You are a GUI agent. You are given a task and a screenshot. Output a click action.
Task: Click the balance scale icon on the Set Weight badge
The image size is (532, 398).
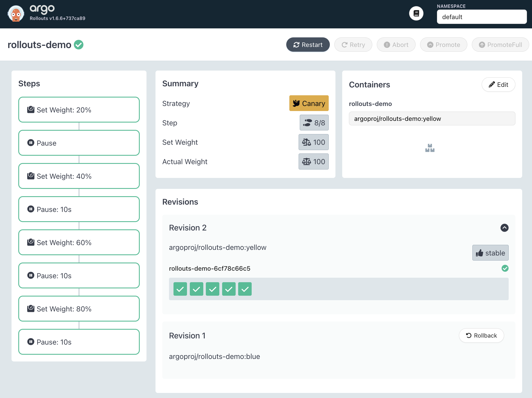tap(306, 142)
